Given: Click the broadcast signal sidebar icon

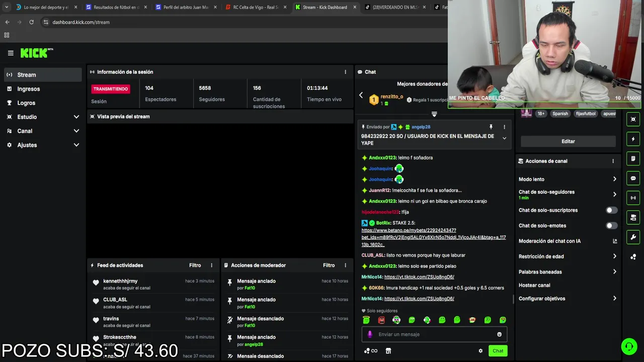Looking at the screenshot, I should [633, 198].
